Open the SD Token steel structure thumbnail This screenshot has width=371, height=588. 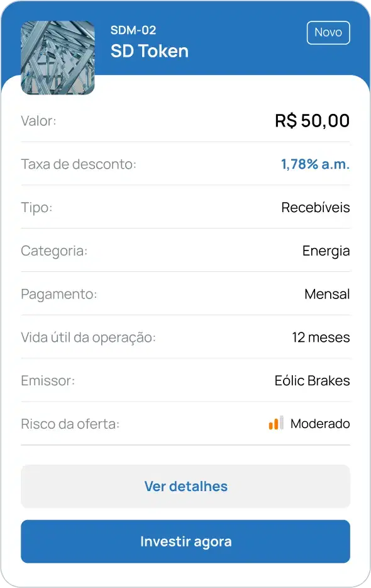pos(58,57)
